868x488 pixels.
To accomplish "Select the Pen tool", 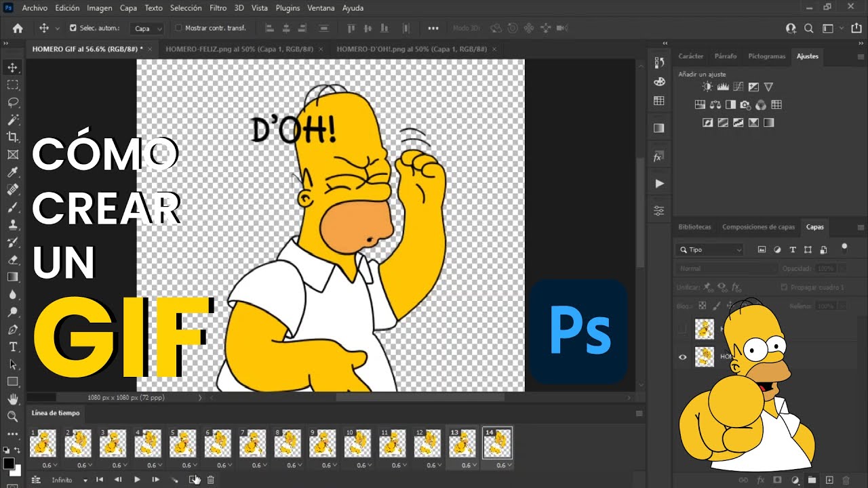I will click(12, 329).
